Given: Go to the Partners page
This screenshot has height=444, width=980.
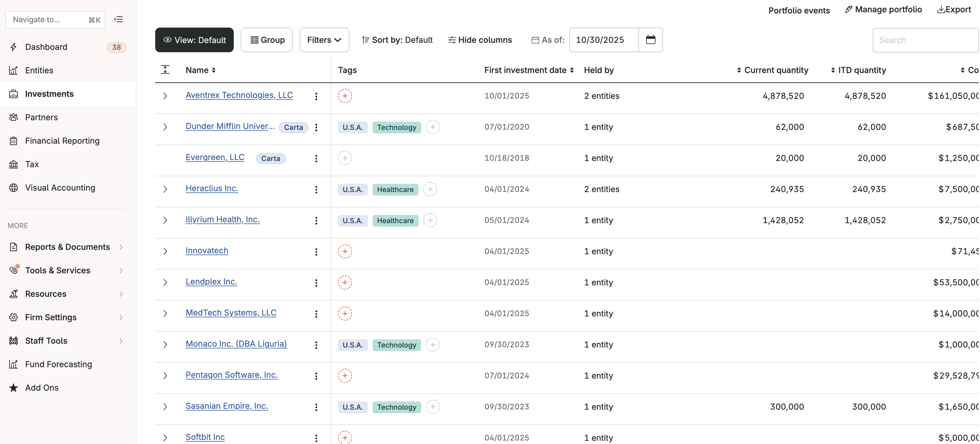Looking at the screenshot, I should [x=42, y=117].
